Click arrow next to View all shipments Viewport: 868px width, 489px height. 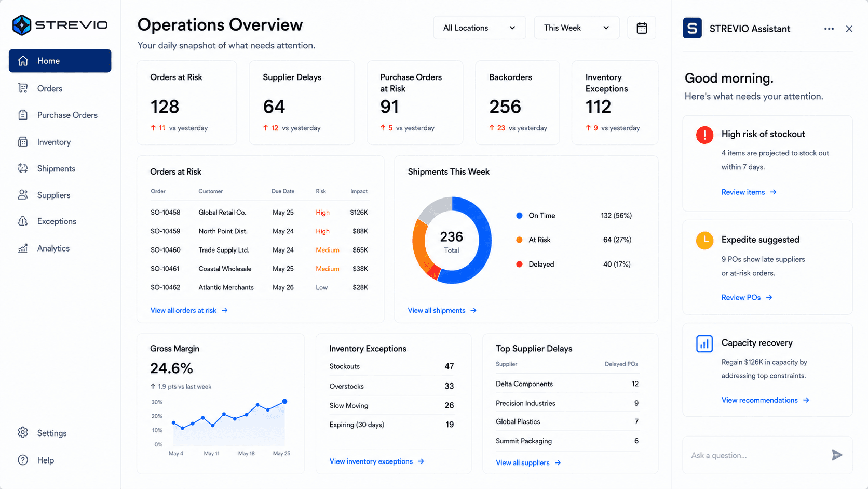click(x=473, y=310)
